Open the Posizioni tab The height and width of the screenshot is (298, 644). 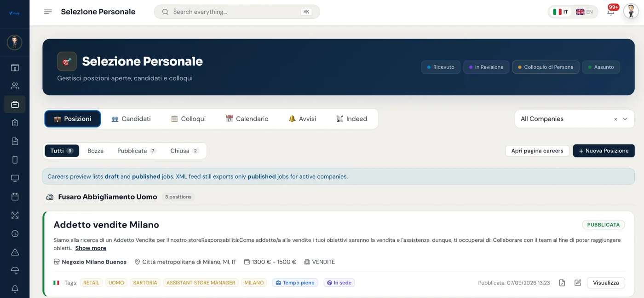point(73,119)
